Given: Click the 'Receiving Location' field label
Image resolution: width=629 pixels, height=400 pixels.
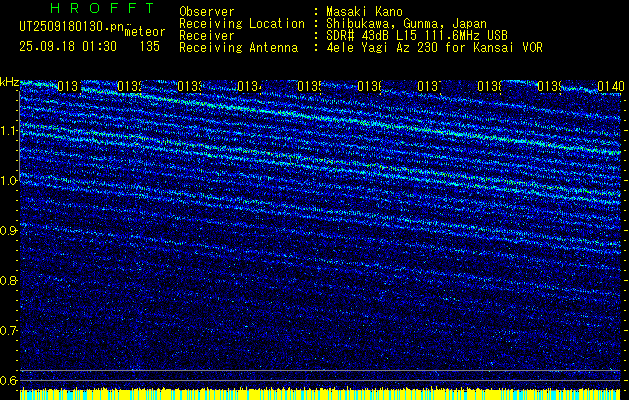Looking at the screenshot, I should click(241, 23).
